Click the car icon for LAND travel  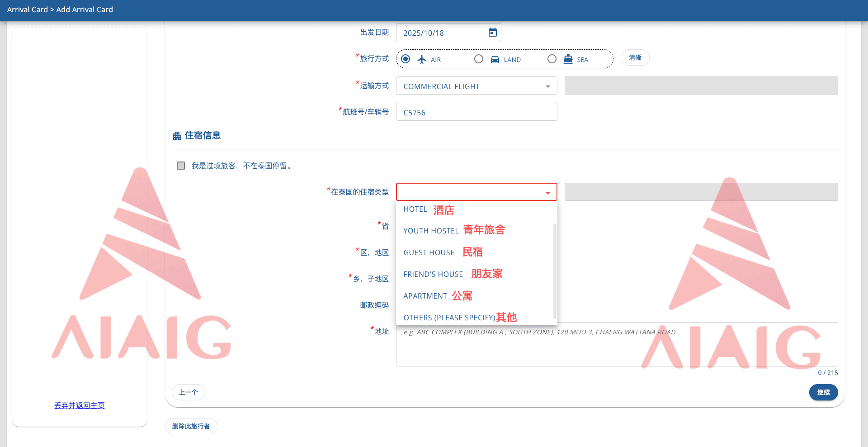[495, 59]
